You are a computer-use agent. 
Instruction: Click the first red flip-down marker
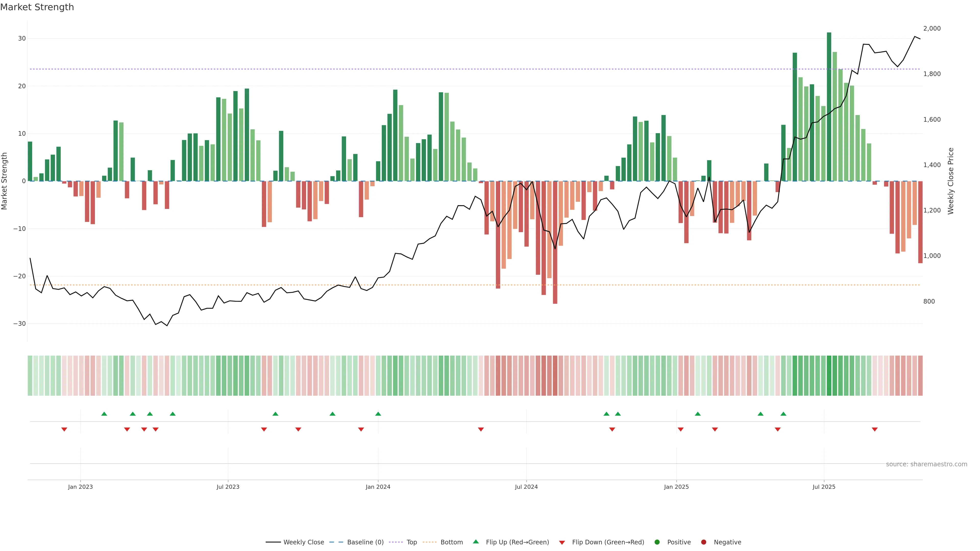(64, 429)
